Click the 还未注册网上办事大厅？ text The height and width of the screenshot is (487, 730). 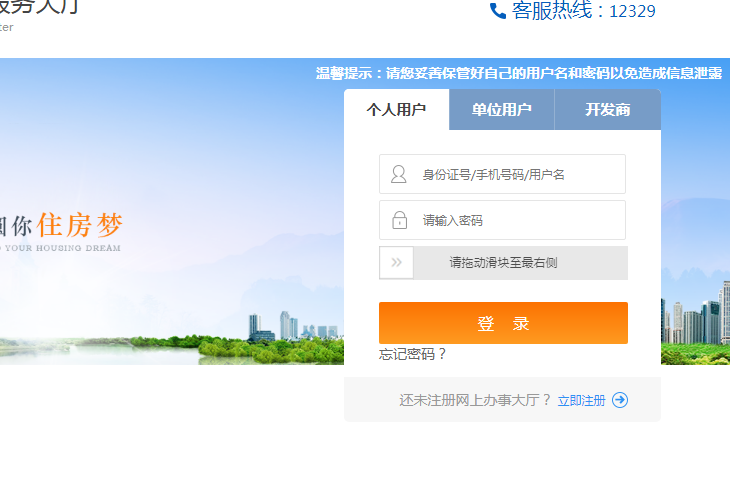(x=475, y=400)
